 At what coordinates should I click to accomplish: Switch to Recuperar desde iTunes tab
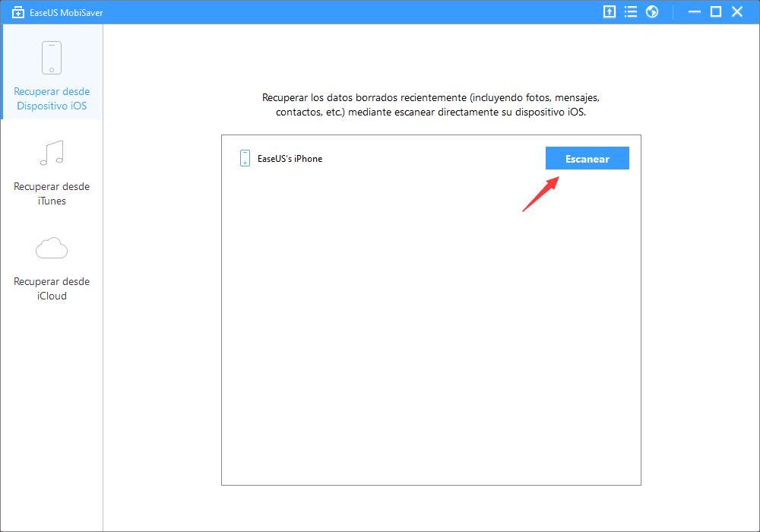tap(52, 194)
